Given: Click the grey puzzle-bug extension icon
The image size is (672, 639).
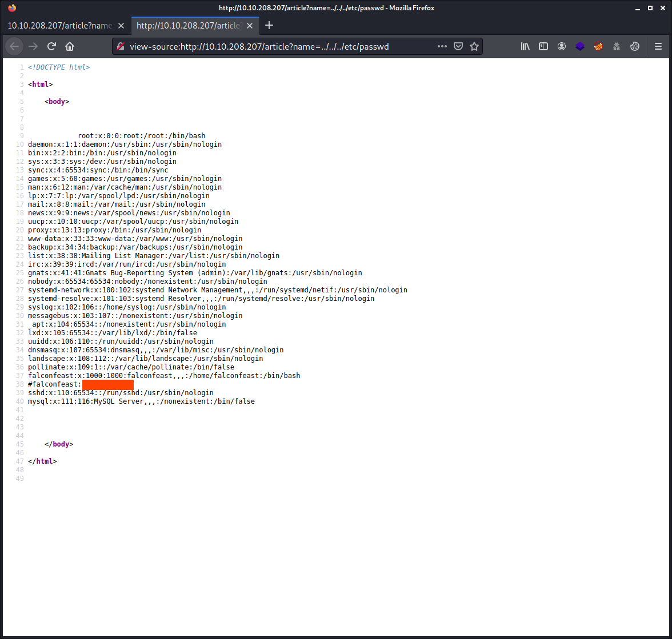Looking at the screenshot, I should click(x=616, y=46).
